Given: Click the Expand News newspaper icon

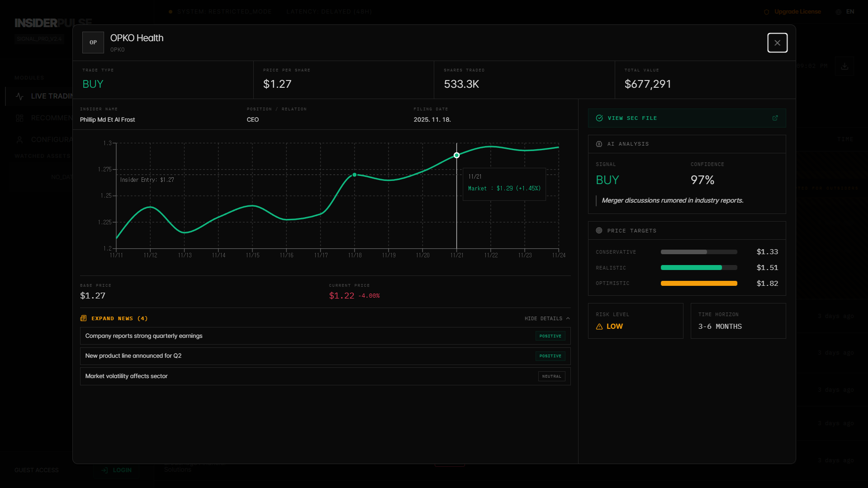Looking at the screenshot, I should [x=83, y=318].
